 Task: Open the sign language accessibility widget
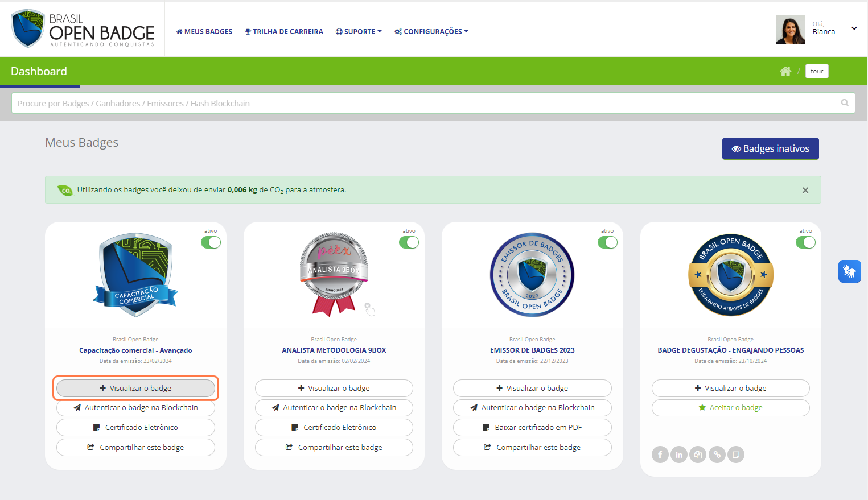850,271
